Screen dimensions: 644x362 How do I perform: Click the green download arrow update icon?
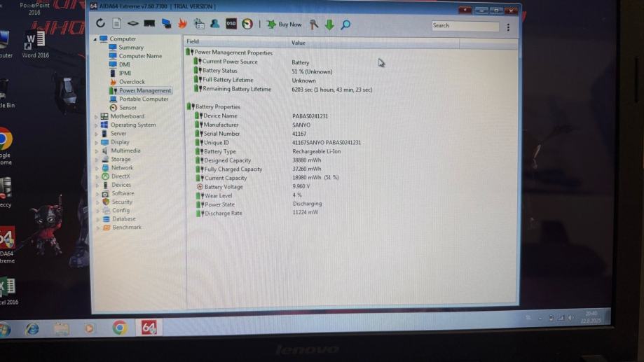(x=329, y=25)
